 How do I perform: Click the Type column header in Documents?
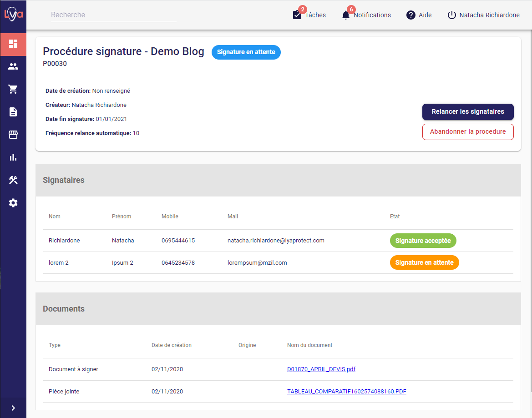55,345
